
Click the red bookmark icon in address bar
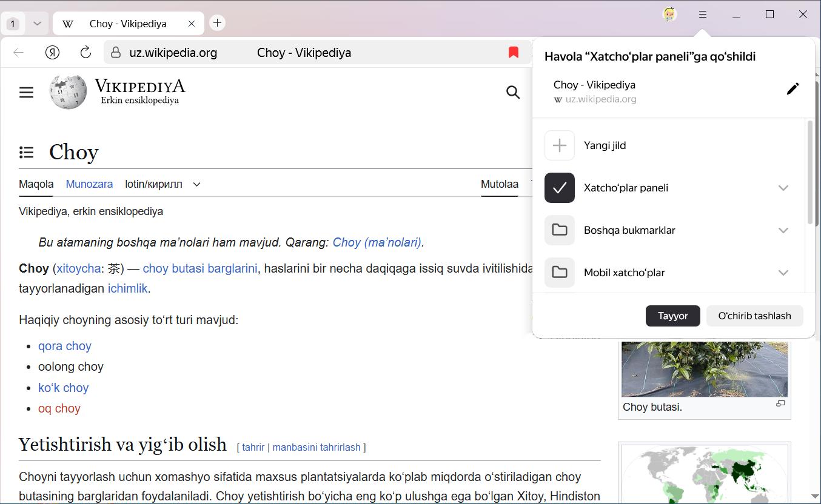click(x=514, y=53)
